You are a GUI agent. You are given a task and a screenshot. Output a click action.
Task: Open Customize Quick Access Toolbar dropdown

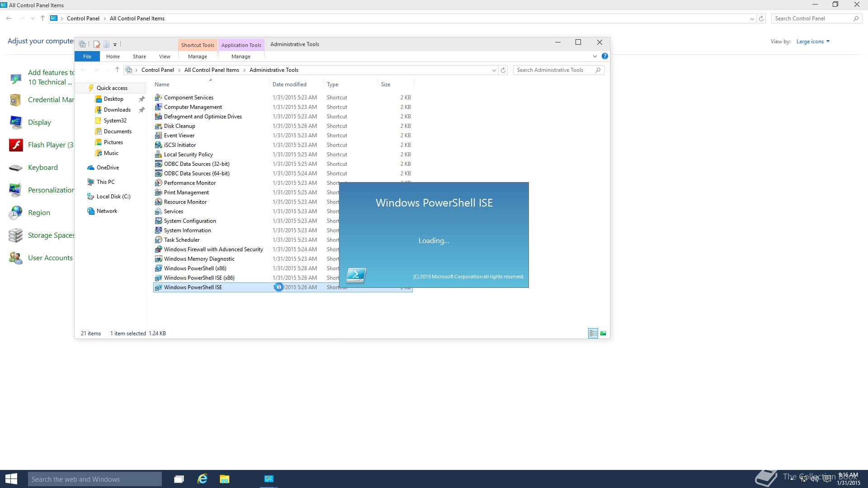[x=115, y=44]
